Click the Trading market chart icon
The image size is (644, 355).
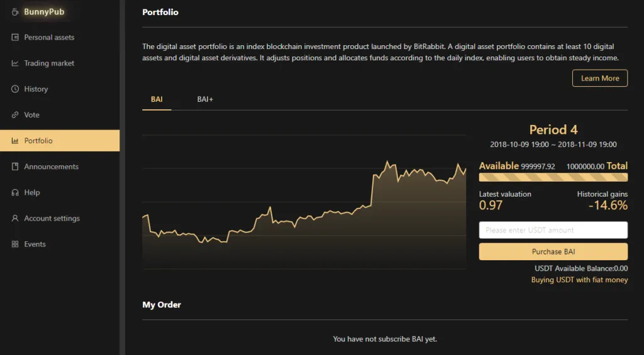coord(15,63)
